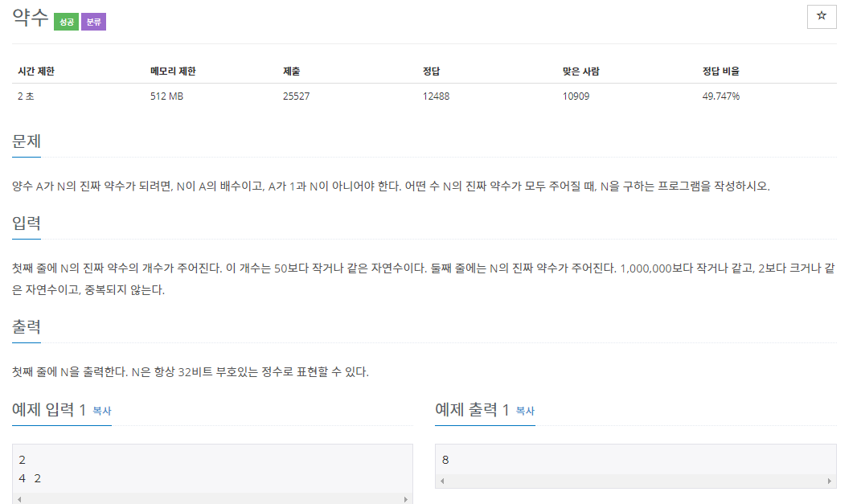Click the 정답 column header
Image resolution: width=861 pixels, height=504 pixels.
pos(431,72)
